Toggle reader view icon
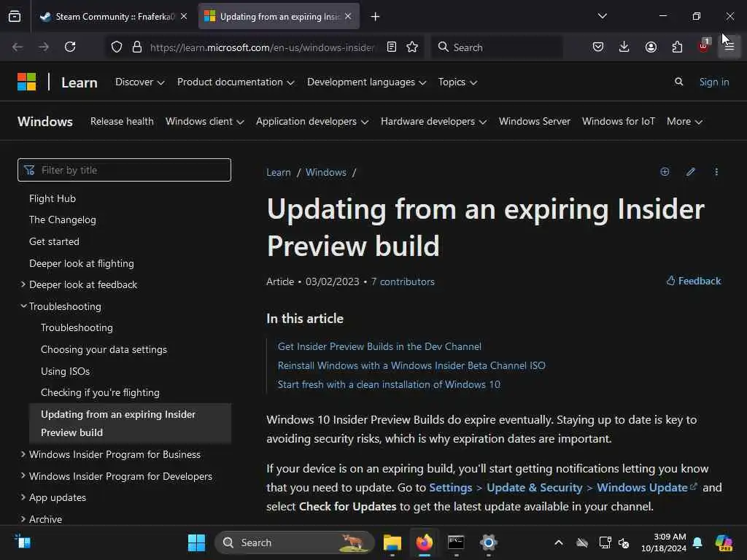 [392, 47]
